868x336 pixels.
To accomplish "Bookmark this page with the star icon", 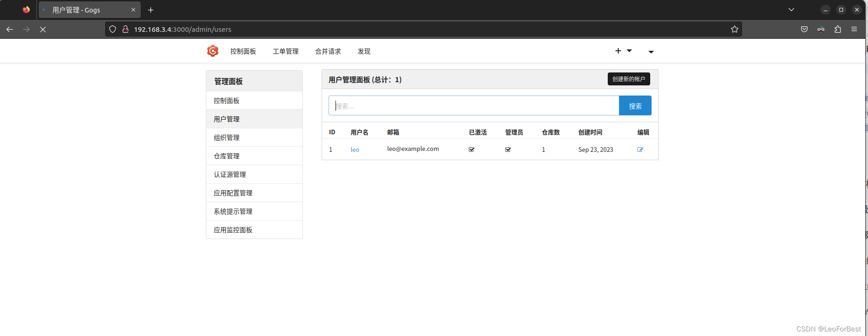I will (x=735, y=29).
